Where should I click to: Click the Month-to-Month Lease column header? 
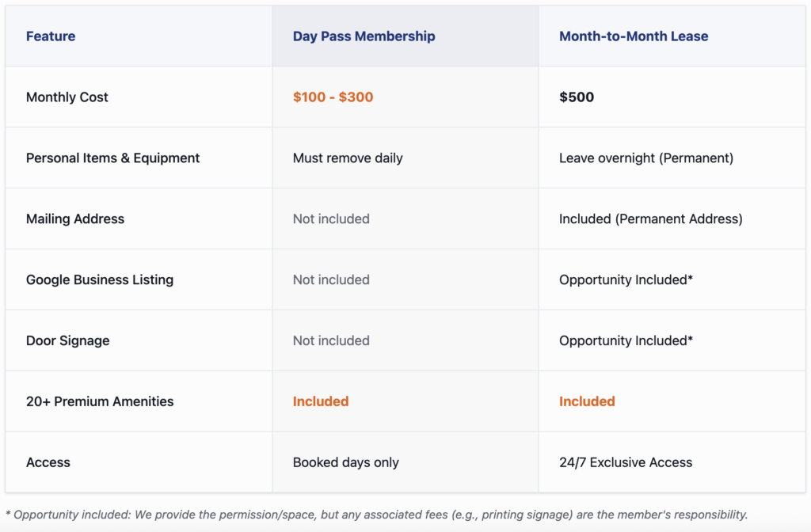point(634,36)
